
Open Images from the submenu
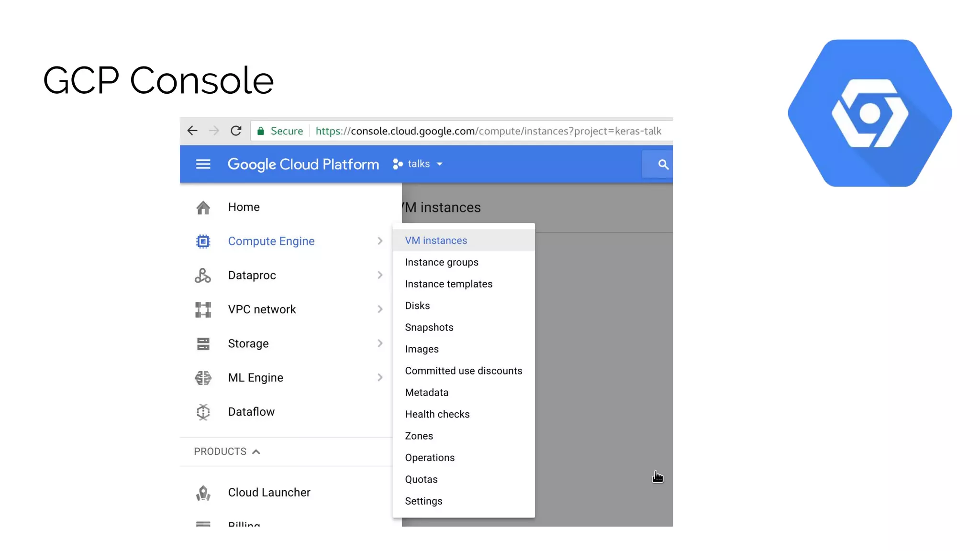click(x=464, y=349)
